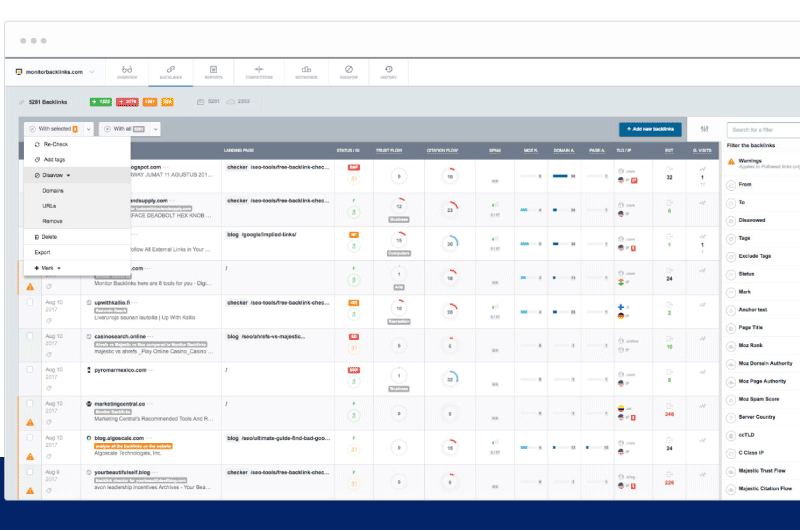This screenshot has width=800, height=530.
Task: Click the From filter icon
Action: click(x=731, y=185)
